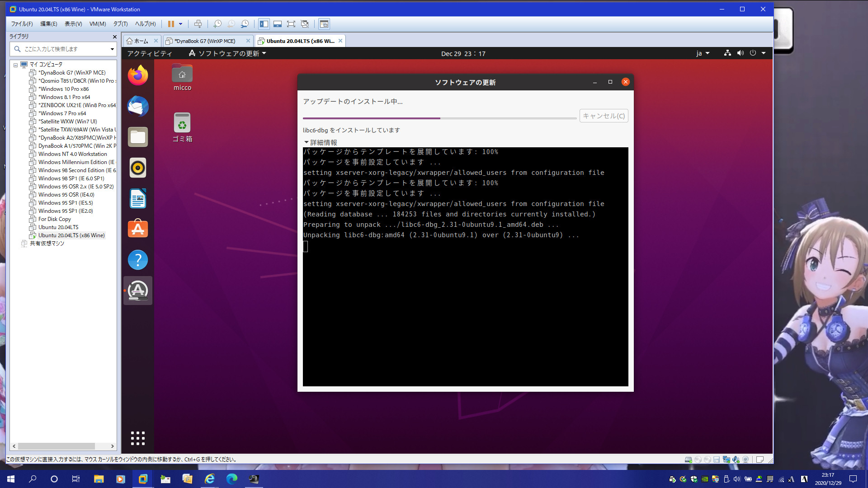Select For Disk Copy in library

54,219
